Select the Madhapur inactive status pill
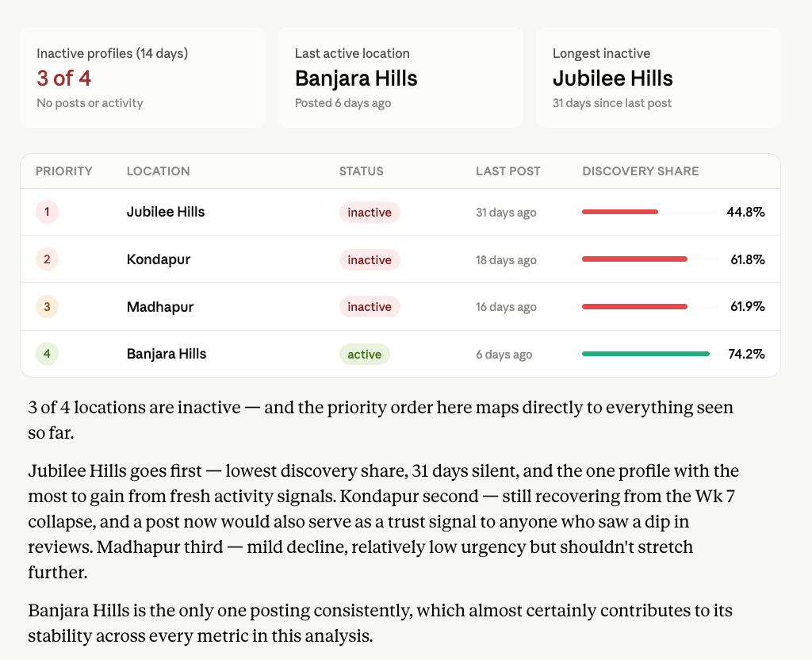The height and width of the screenshot is (660, 812). pyautogui.click(x=370, y=307)
